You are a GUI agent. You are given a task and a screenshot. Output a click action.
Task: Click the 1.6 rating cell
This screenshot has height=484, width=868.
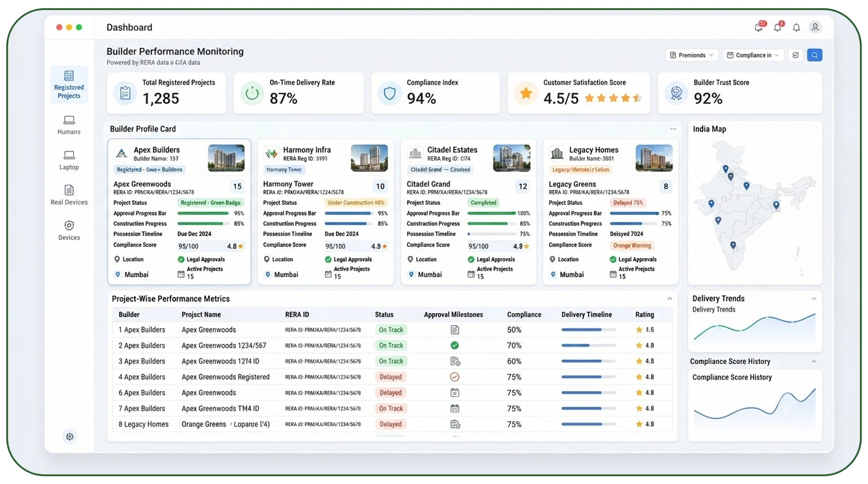click(x=645, y=330)
